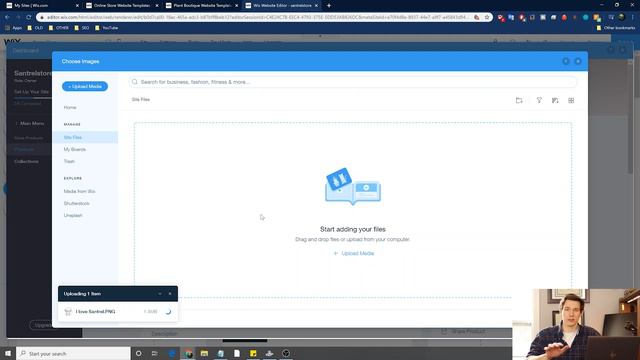
Task: Open the OTHER bookmarks folder
Action: [x=58, y=28]
